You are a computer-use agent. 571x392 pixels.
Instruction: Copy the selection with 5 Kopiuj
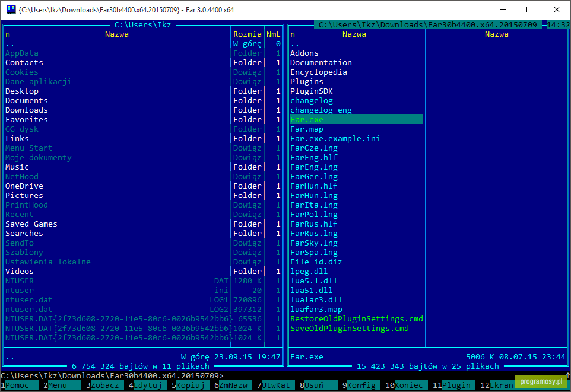coord(191,385)
